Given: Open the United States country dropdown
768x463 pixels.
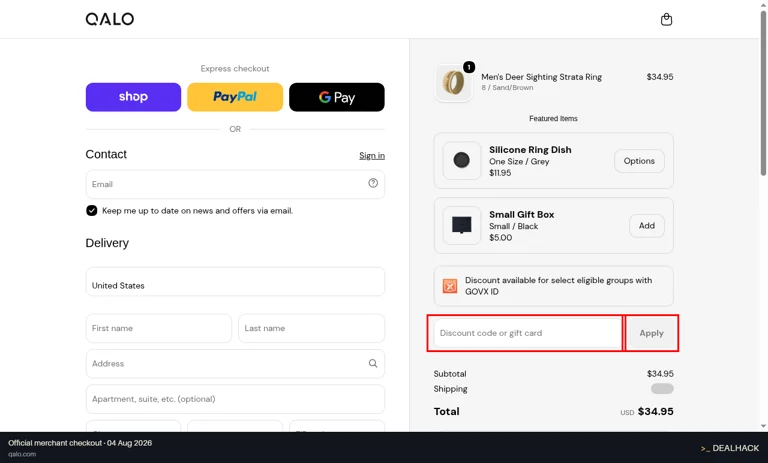Looking at the screenshot, I should click(235, 281).
